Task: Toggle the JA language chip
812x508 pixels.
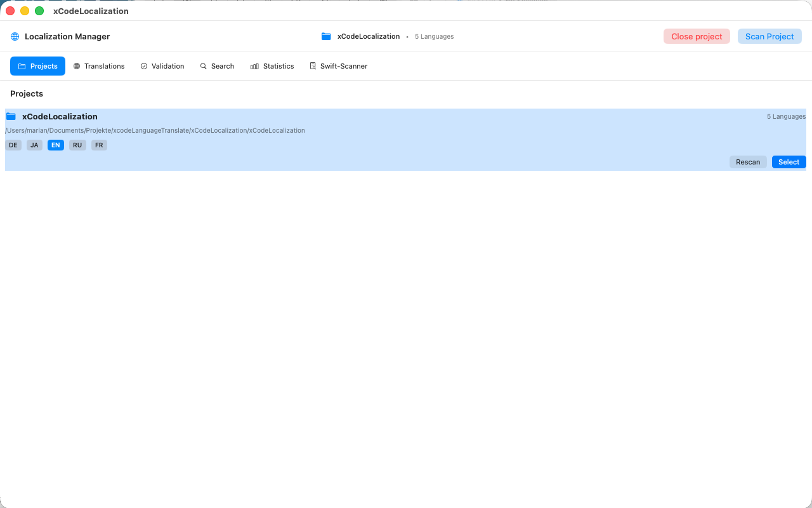Action: 34,145
